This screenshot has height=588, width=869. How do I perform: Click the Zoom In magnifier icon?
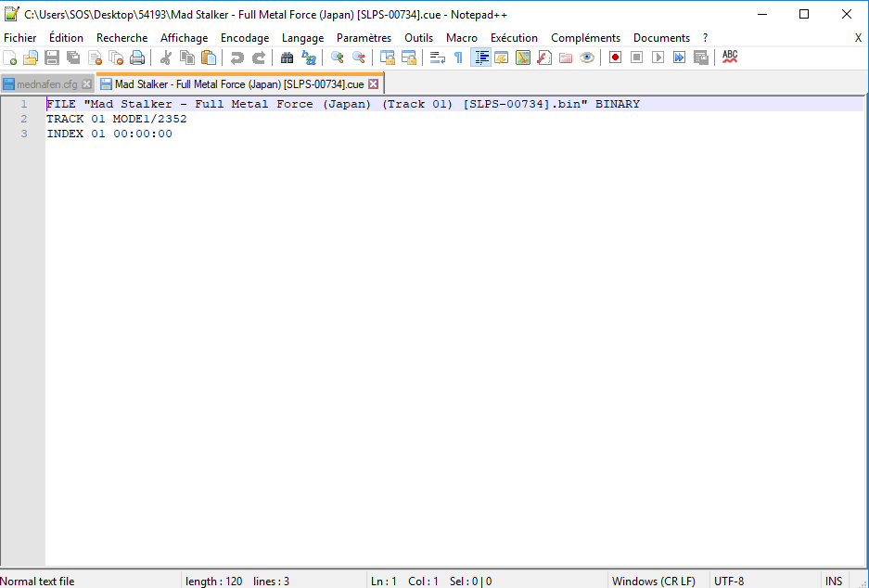[337, 58]
